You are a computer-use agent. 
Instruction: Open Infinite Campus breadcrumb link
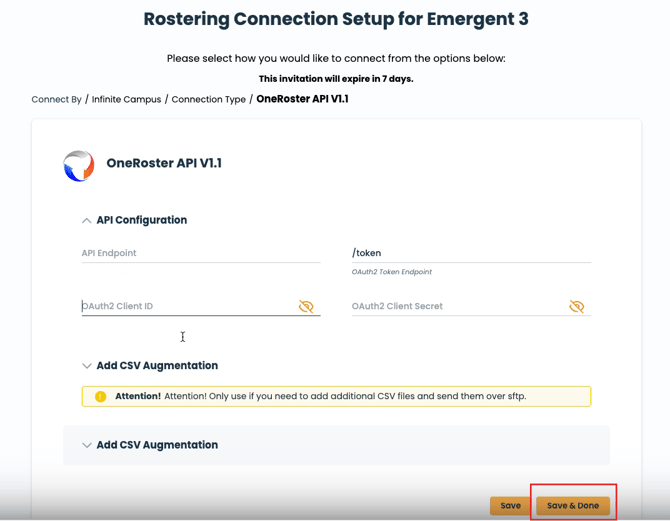[x=126, y=100]
